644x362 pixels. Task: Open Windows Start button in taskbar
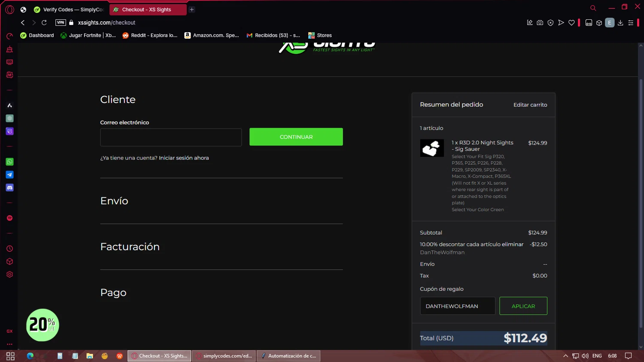[x=10, y=356]
